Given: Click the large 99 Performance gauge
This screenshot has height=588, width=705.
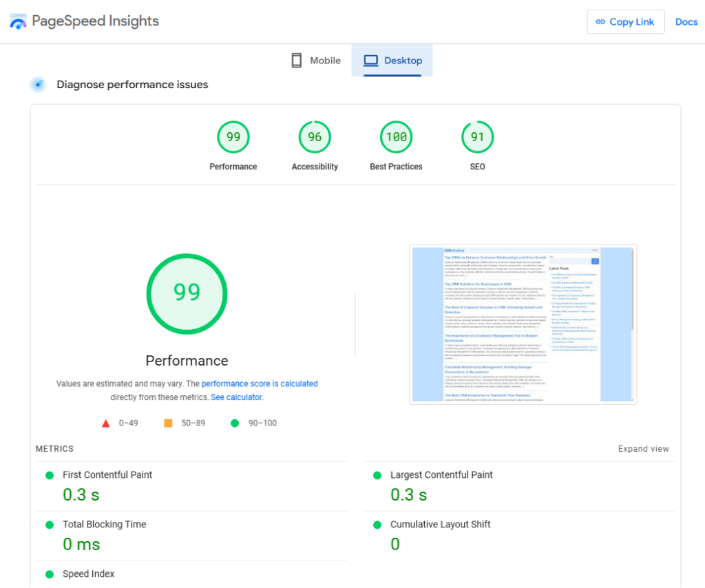Looking at the screenshot, I should [x=187, y=294].
